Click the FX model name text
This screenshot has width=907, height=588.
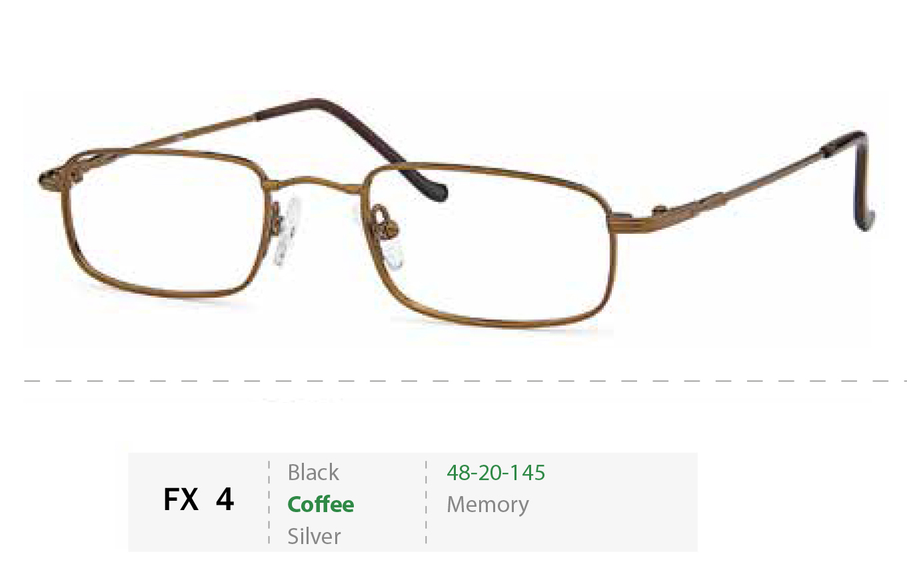(181, 499)
